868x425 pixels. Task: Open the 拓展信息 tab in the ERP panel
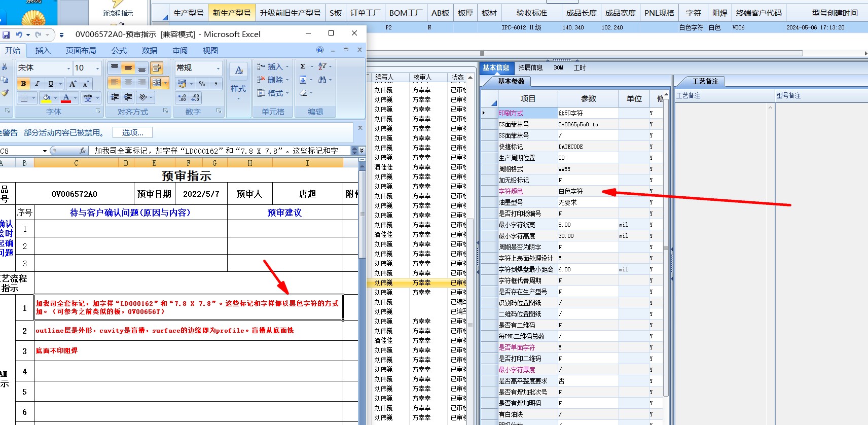530,67
